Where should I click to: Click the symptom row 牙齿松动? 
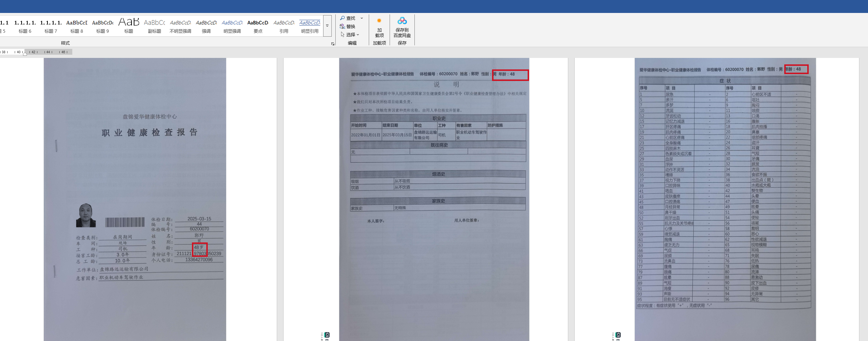tap(673, 116)
